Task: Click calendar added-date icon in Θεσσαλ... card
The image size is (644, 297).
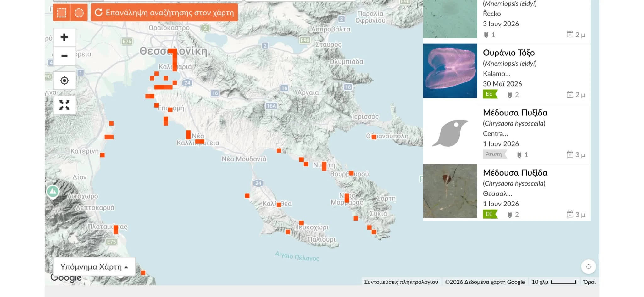Action: pyautogui.click(x=570, y=214)
